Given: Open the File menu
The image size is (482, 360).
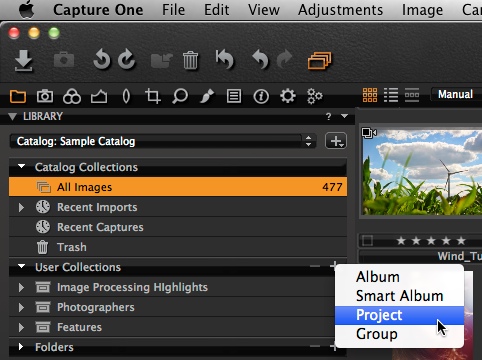Looking at the screenshot, I should tap(173, 10).
